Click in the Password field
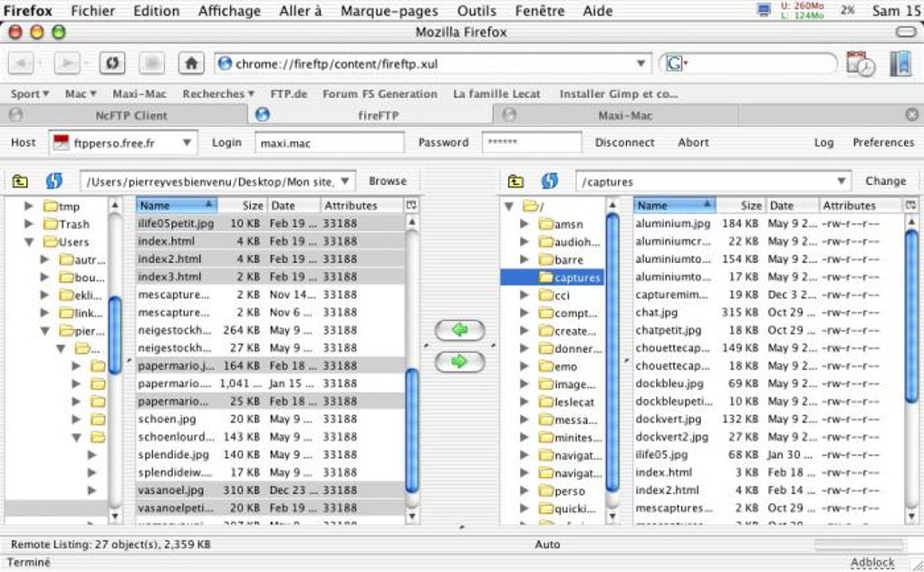 coord(532,142)
